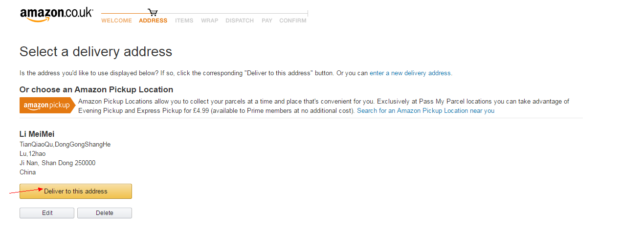Screen dimensions: 644x235
Task: Click the 'Or choose an Amazon Pickup Location' heading
Action: [96, 90]
